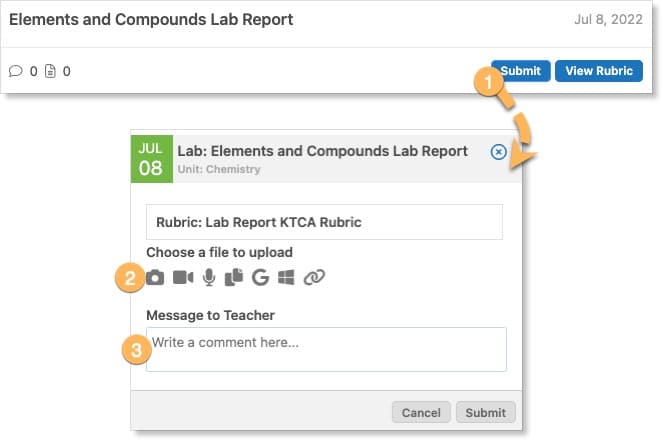Click the Message to Teacher comment field
The width and height of the screenshot is (663, 441).
tap(326, 349)
